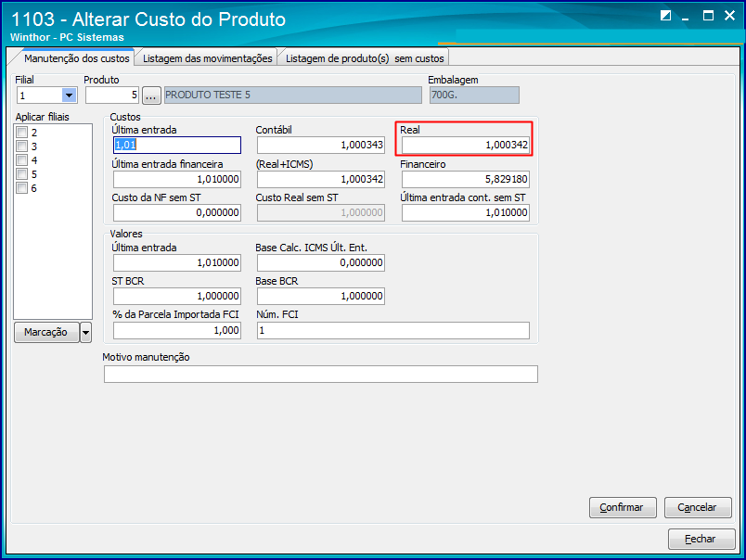Screen dimensions: 746x560
Task: Check filial 3 in Aplicar filiais
Action: pos(22,146)
